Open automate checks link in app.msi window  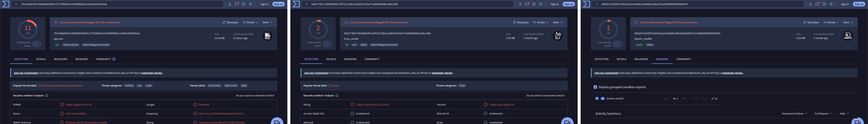(x=152, y=73)
